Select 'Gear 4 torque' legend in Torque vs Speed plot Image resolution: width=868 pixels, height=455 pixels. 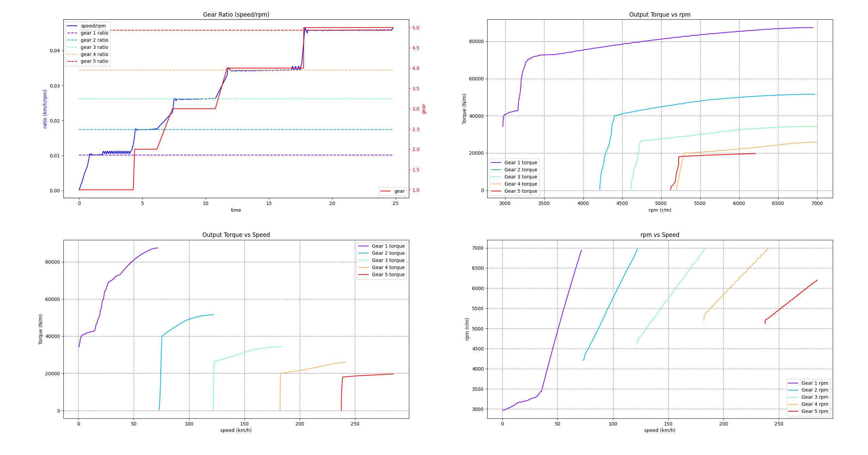[381, 267]
